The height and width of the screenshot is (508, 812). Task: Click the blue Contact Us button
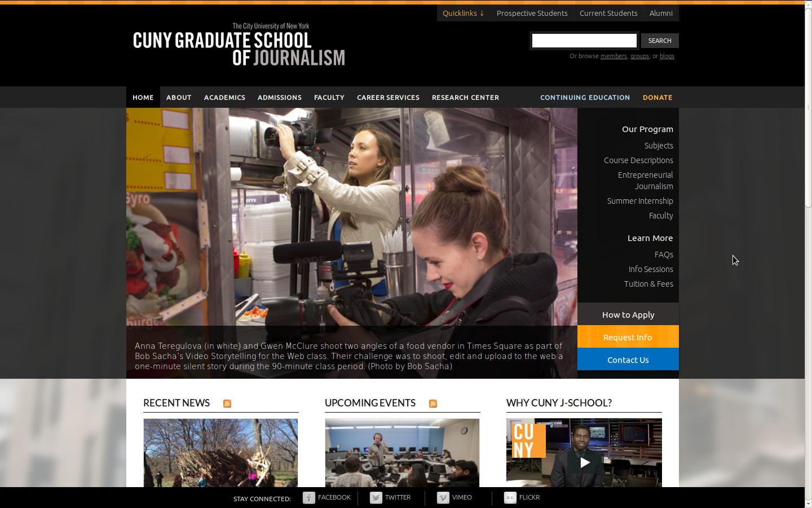pyautogui.click(x=628, y=360)
